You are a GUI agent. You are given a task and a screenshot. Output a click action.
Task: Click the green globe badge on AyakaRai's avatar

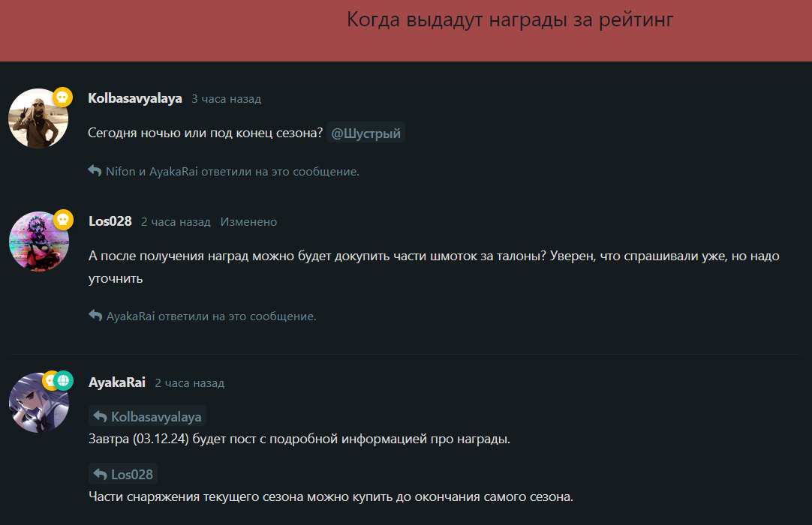tap(63, 380)
